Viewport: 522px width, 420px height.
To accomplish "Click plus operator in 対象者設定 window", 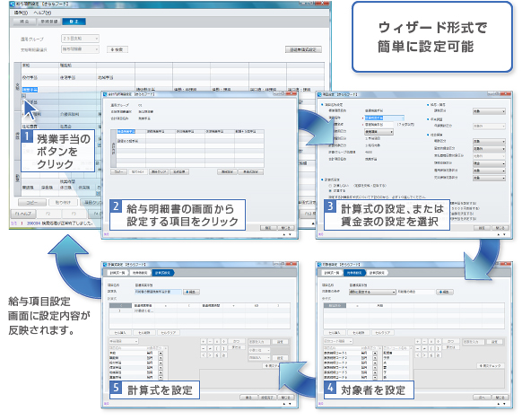I will 417,341.
